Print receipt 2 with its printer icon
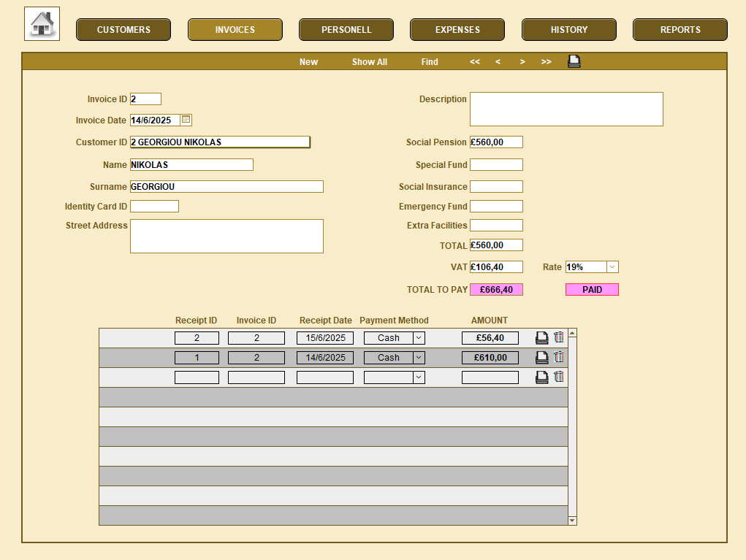This screenshot has height=560, width=746. (x=541, y=338)
